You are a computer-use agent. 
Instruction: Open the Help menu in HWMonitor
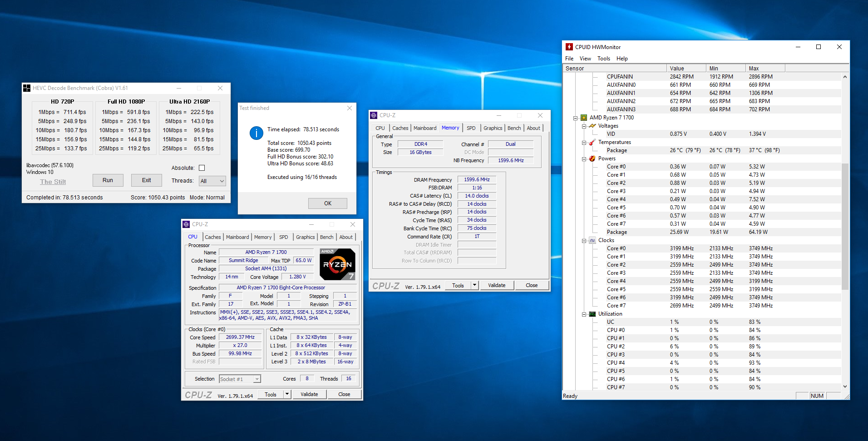[622, 59]
